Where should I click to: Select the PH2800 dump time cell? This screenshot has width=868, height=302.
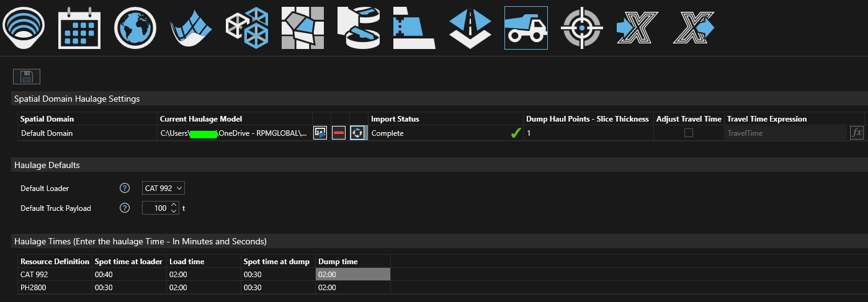coord(352,288)
